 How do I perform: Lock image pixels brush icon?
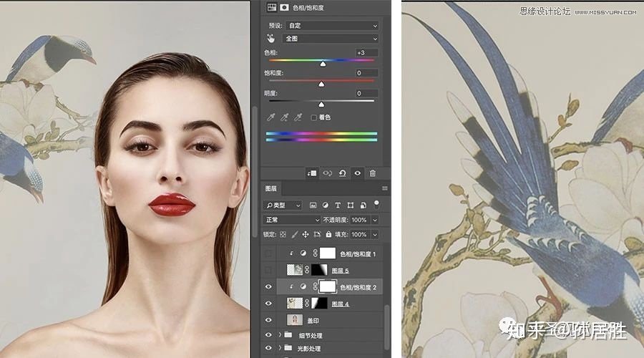(294, 234)
